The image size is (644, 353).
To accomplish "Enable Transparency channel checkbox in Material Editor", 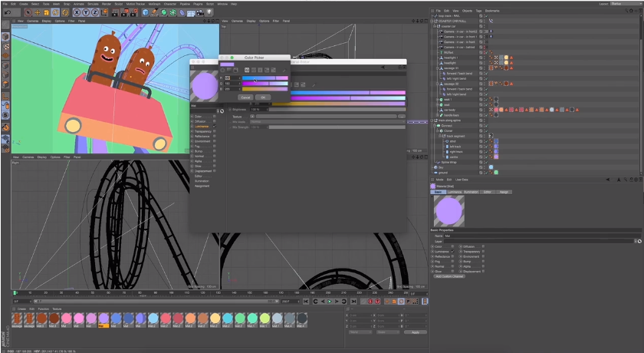I will click(215, 131).
